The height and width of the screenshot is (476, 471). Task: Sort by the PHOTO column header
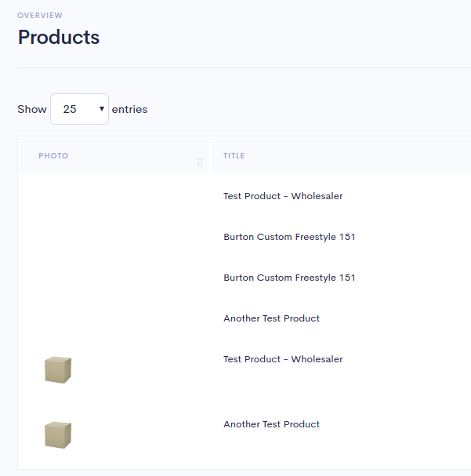tap(114, 156)
